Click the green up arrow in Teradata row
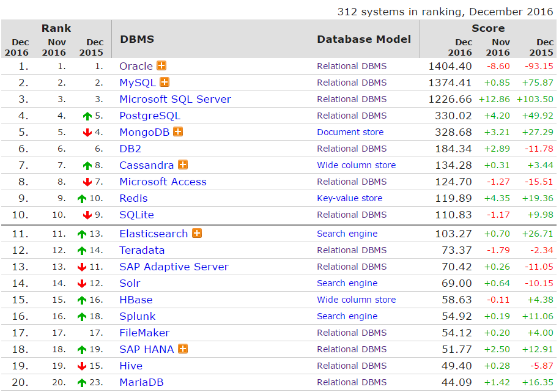The width and height of the screenshot is (559, 392). coord(82,251)
